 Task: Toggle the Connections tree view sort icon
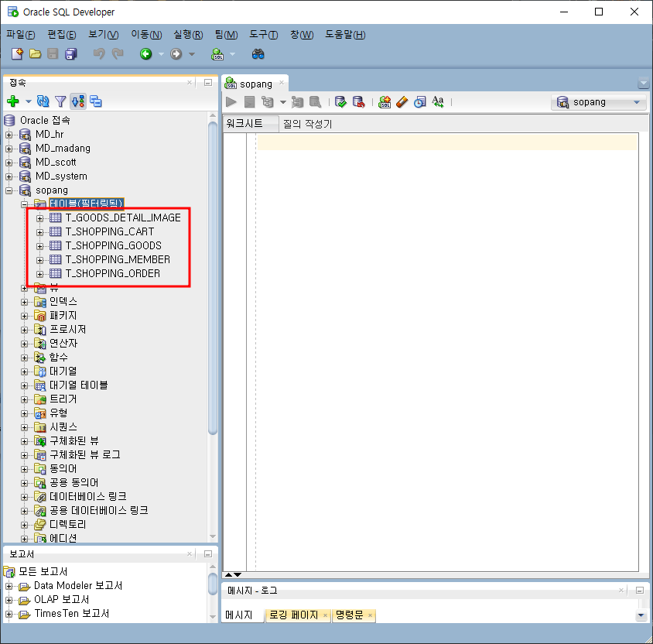pyautogui.click(x=78, y=101)
